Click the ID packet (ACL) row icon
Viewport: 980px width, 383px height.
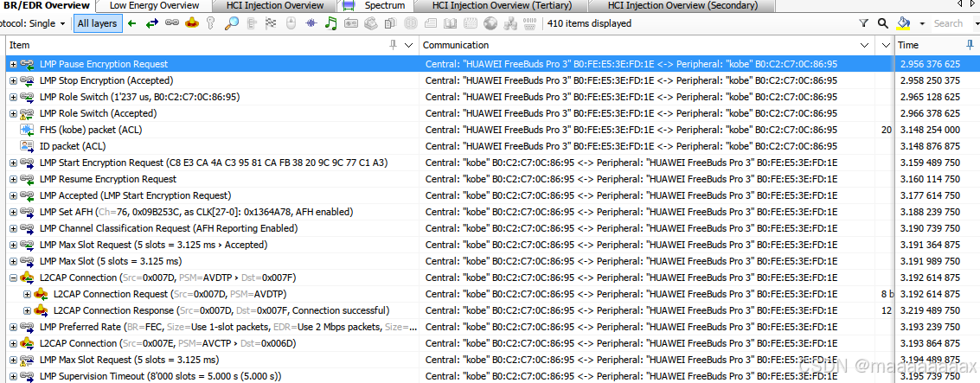point(27,146)
